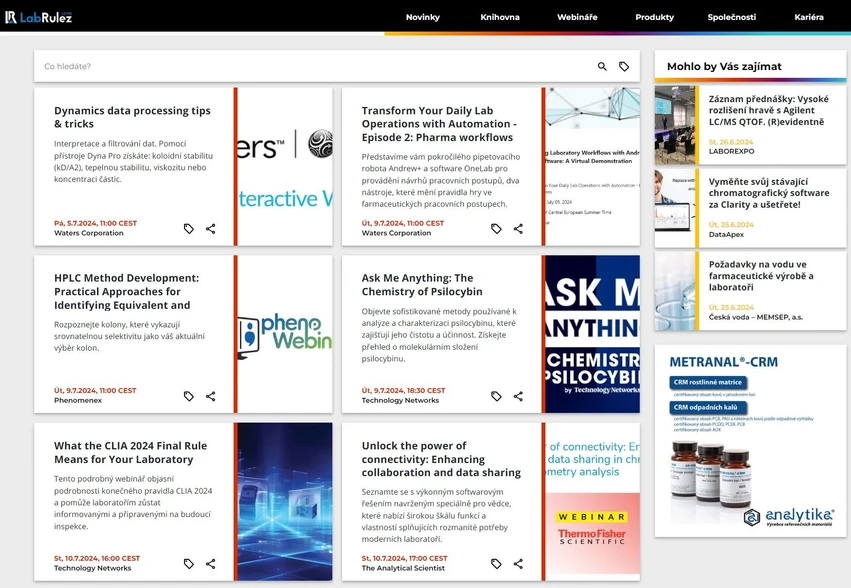The width and height of the screenshot is (851, 588).
Task: Click the tag filter icon in search bar
Action: 624,66
